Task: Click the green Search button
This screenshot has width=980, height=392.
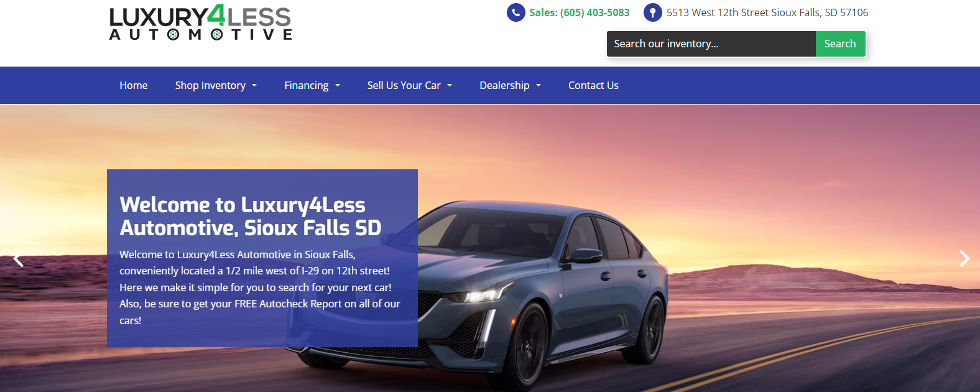Action: tap(840, 44)
